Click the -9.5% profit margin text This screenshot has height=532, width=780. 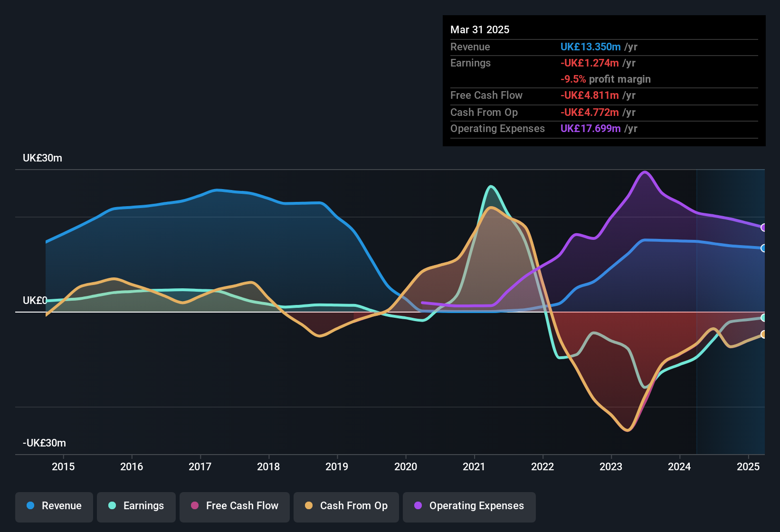(605, 79)
